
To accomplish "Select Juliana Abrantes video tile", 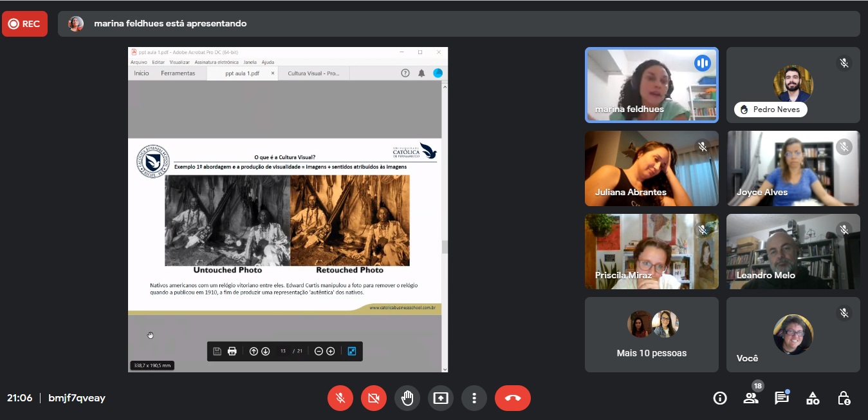I will 652,168.
